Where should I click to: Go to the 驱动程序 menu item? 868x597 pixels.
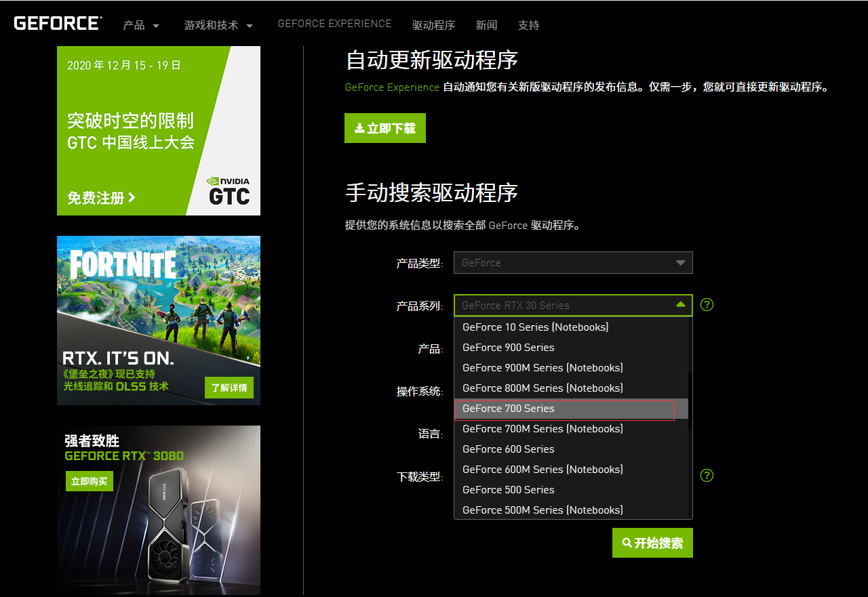(x=433, y=26)
